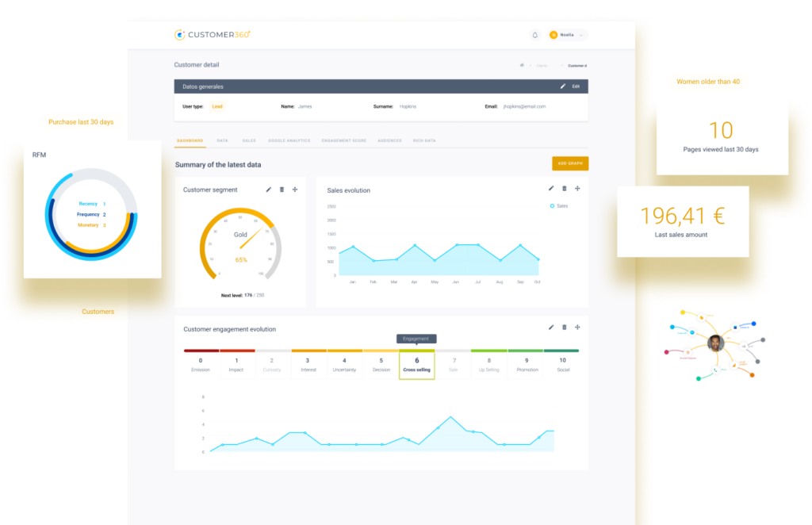Edit the Customer segment widget
This screenshot has height=525, width=812.
pyautogui.click(x=269, y=190)
